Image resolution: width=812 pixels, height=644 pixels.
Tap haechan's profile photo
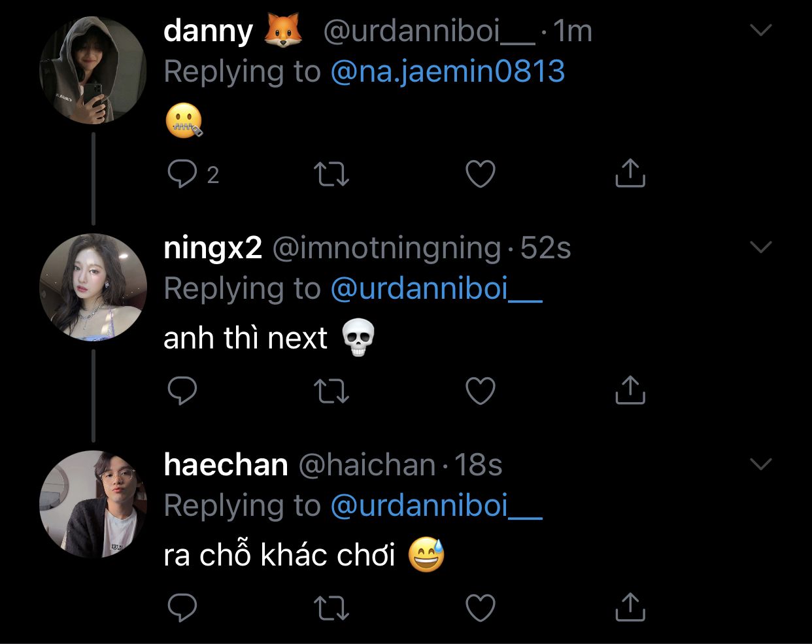click(x=93, y=504)
